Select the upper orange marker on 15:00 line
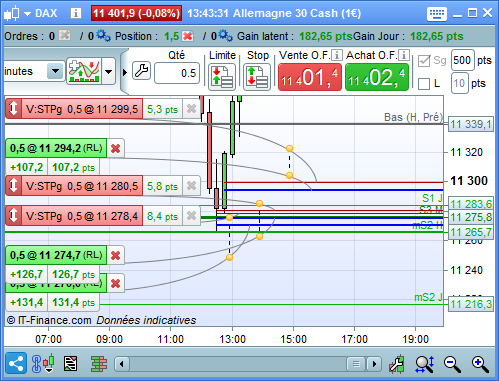Image resolution: width=499 pixels, height=381 pixels. coord(289,148)
